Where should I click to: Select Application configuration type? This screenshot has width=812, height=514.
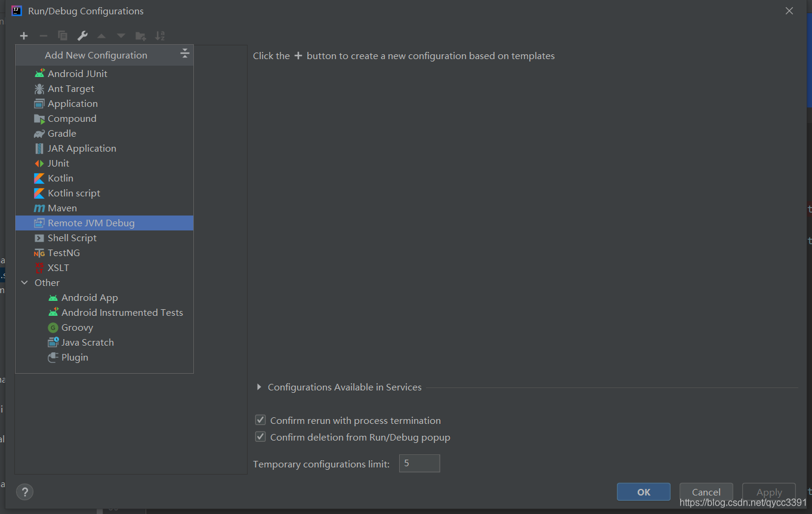pyautogui.click(x=104, y=103)
